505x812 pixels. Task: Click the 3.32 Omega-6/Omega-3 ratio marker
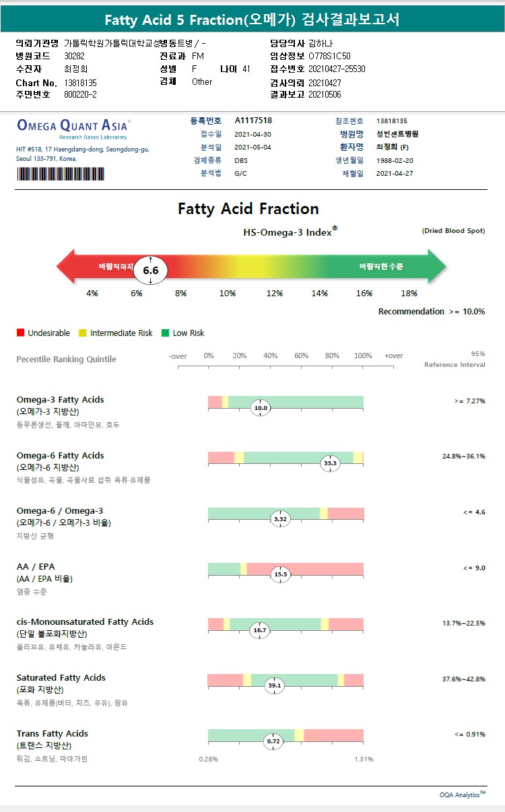[x=280, y=519]
